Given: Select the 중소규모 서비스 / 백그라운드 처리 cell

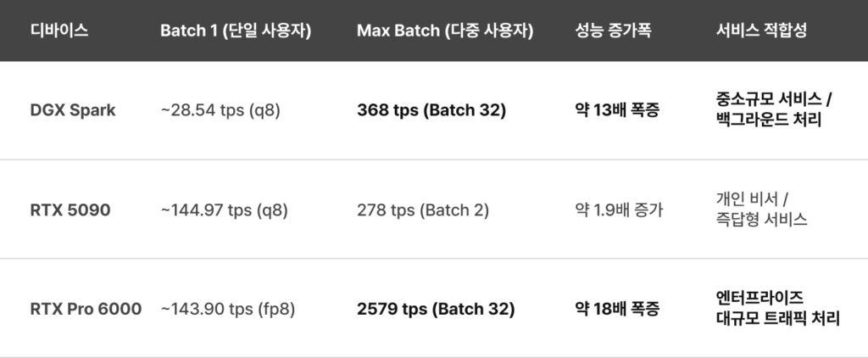Looking at the screenshot, I should [774, 110].
